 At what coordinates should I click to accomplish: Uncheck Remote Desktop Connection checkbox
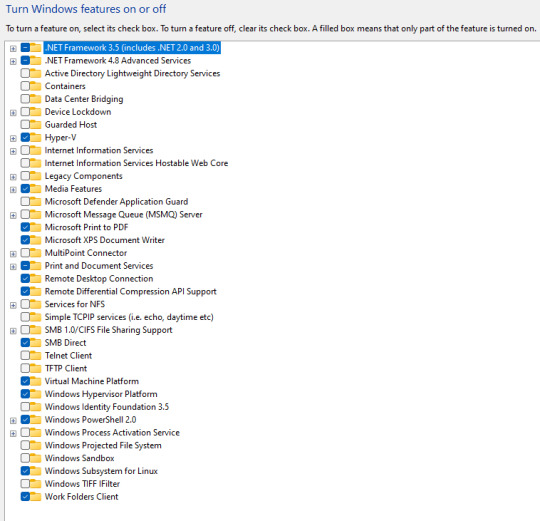pos(25,278)
